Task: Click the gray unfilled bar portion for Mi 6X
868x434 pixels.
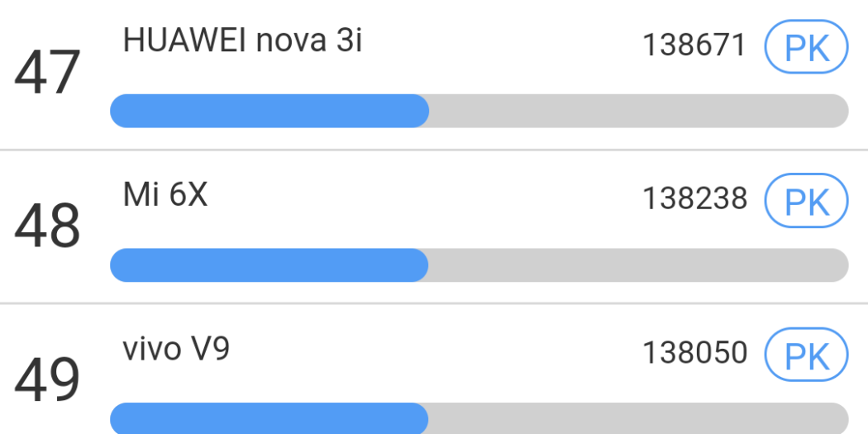Action: pos(637,265)
